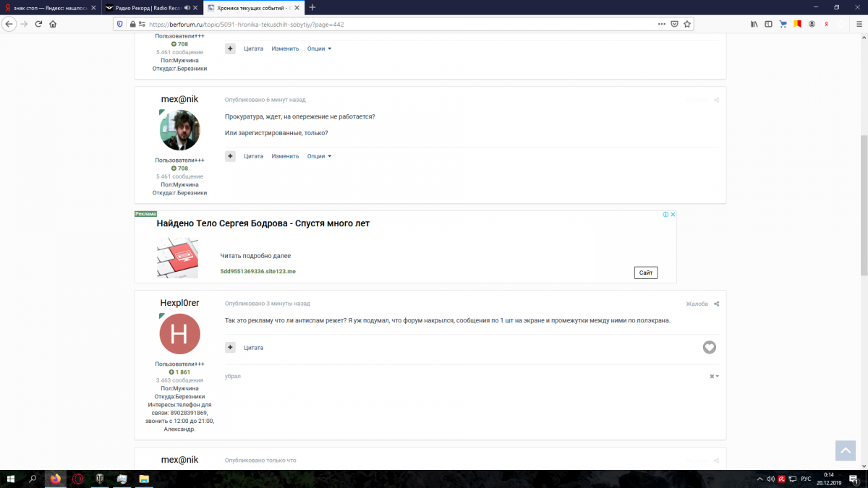Click Цитата link under Hexpl0rer's post

(253, 348)
